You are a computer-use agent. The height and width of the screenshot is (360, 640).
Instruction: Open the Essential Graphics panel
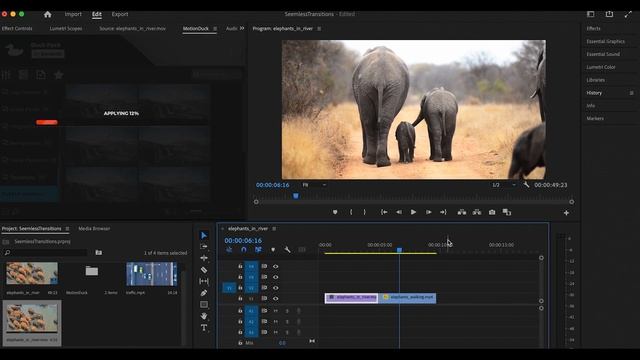click(x=606, y=42)
